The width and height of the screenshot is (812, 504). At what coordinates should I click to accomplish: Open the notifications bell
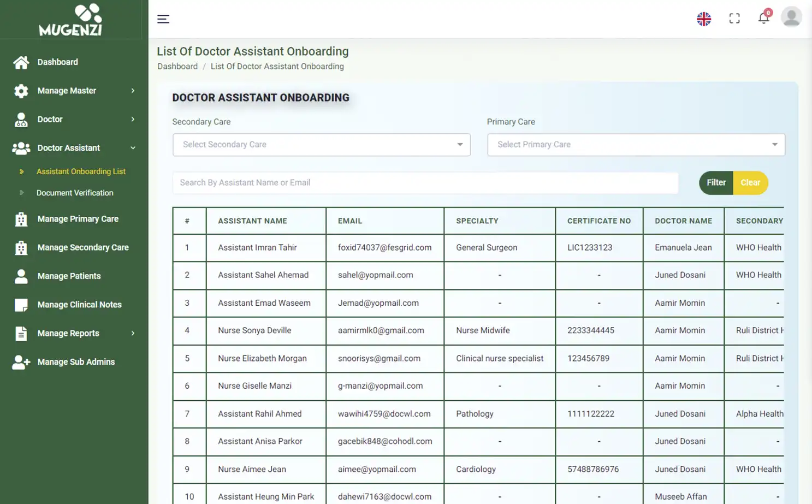pyautogui.click(x=763, y=18)
